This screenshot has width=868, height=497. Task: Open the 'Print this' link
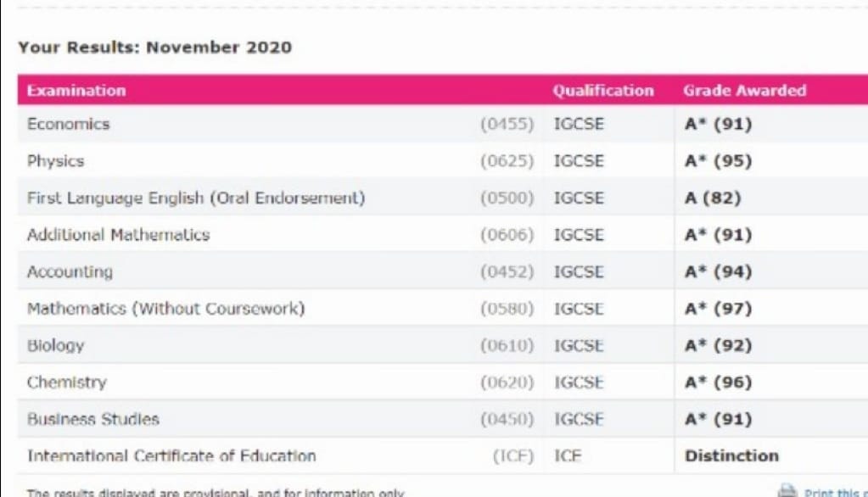834,491
